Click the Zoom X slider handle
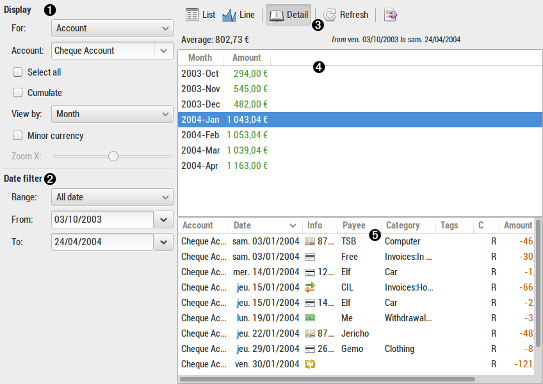Screen dimensions: 543x384 point(113,156)
